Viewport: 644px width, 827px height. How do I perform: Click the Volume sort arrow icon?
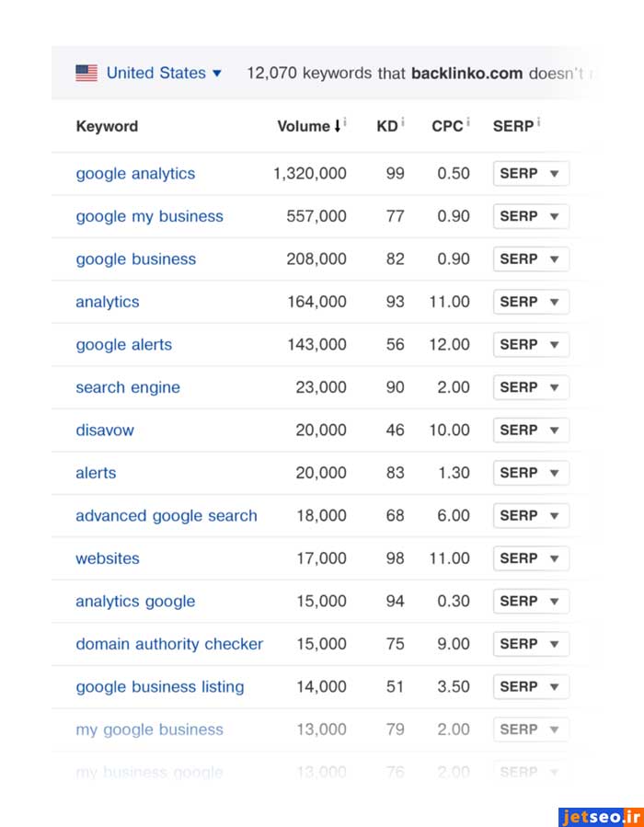(x=337, y=126)
